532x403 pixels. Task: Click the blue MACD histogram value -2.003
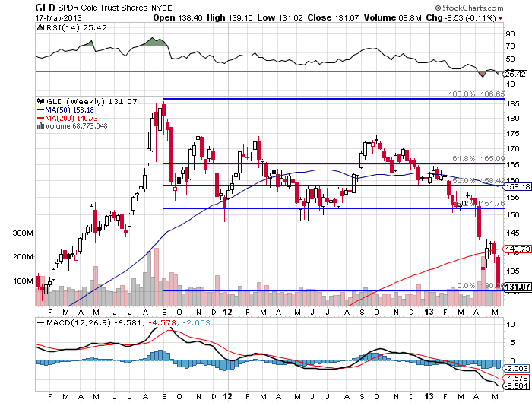click(x=196, y=322)
